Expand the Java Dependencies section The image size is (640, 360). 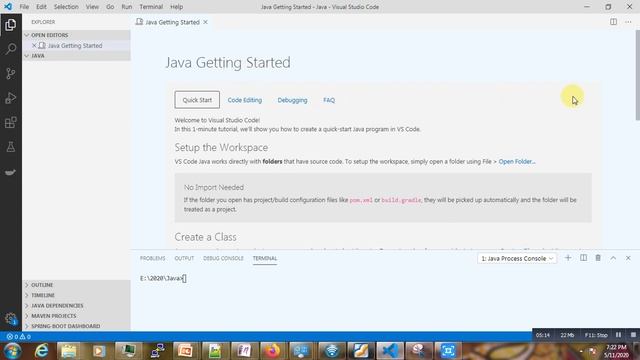(x=77, y=305)
